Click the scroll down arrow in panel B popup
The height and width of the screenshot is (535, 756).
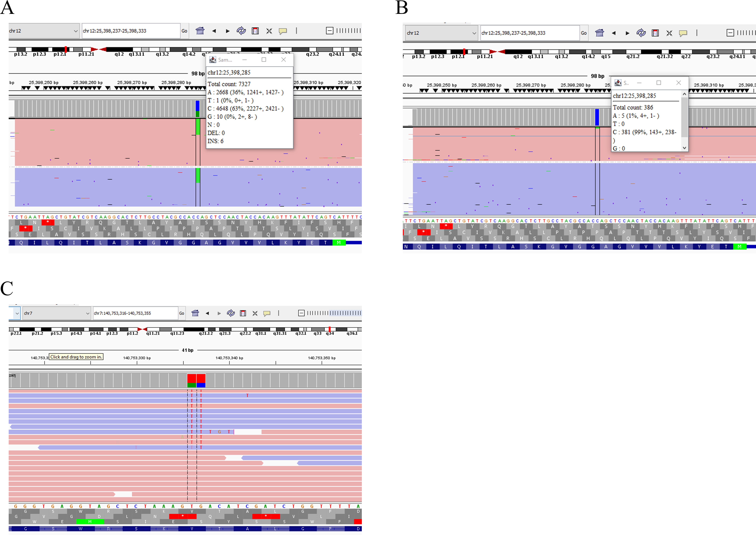click(x=684, y=148)
